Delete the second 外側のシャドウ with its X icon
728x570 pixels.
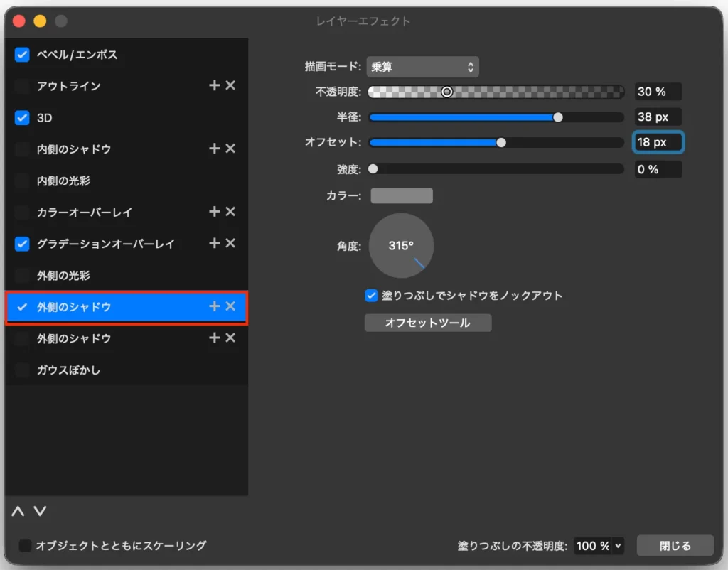[230, 338]
